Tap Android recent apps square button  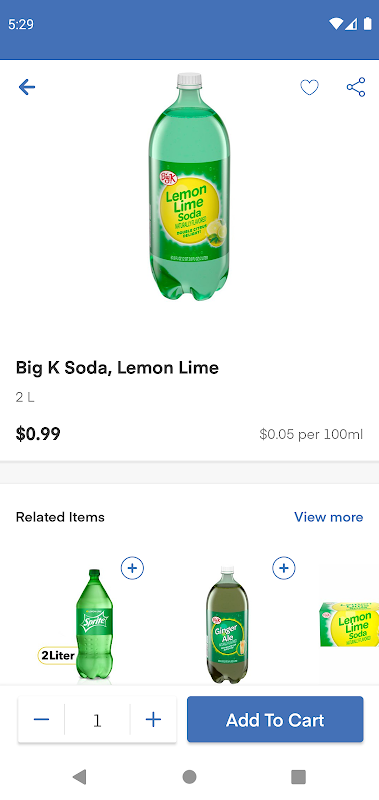point(298,777)
